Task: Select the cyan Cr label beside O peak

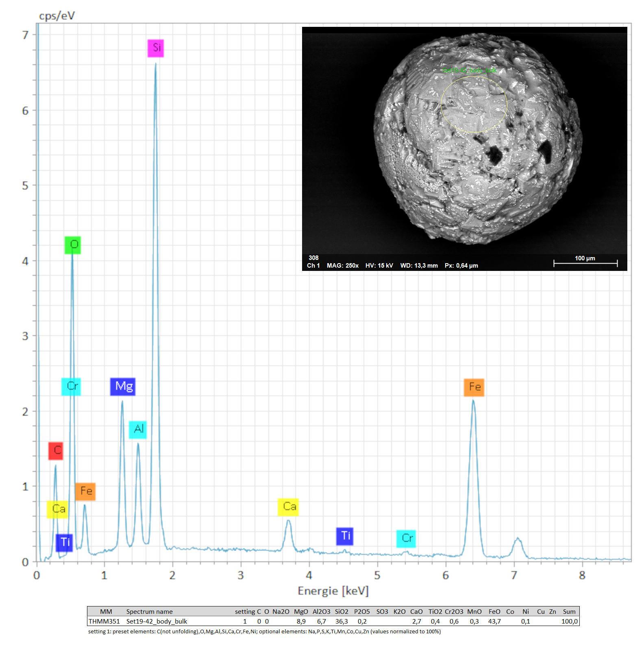Action: [71, 386]
